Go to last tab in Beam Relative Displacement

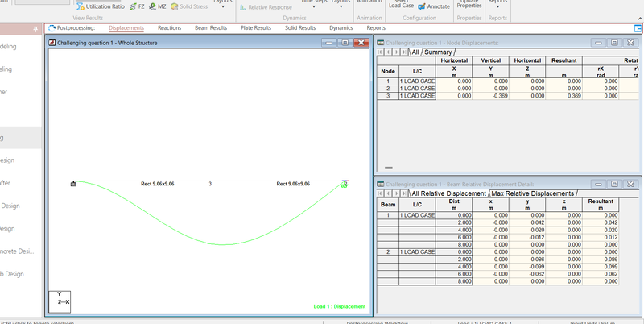[405, 193]
